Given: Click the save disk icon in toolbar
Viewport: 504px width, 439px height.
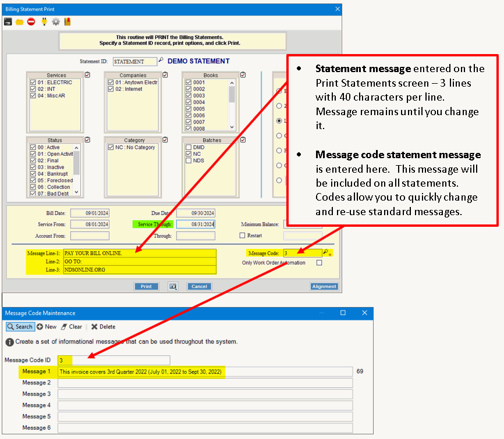Looking at the screenshot, I should (x=8, y=22).
